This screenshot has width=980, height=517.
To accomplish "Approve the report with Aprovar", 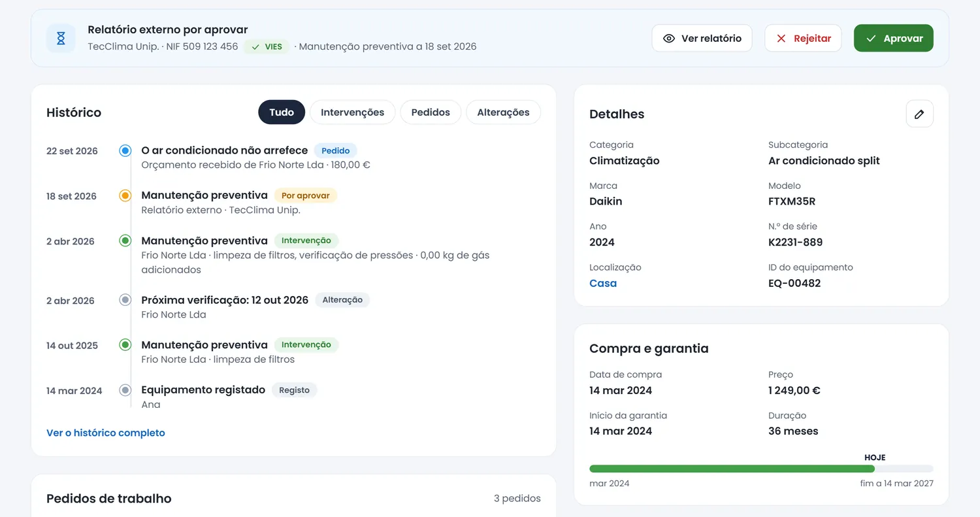I will 893,38.
